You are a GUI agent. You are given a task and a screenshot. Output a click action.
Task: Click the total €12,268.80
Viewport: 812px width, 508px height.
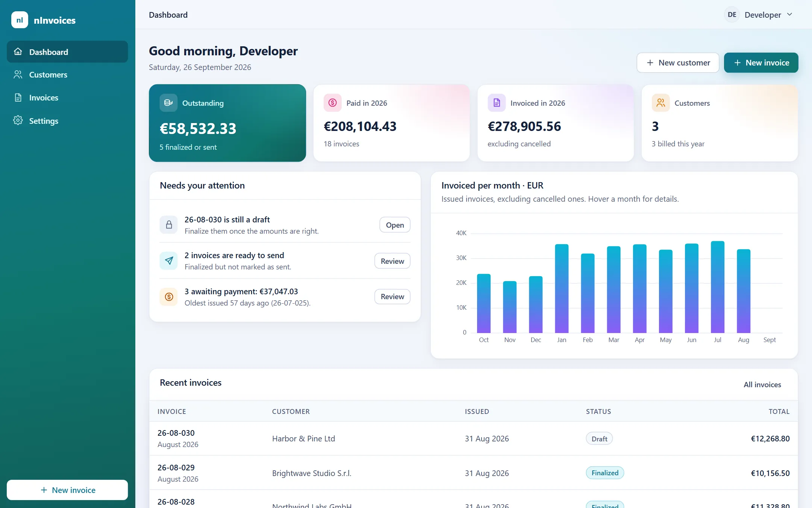click(x=770, y=438)
